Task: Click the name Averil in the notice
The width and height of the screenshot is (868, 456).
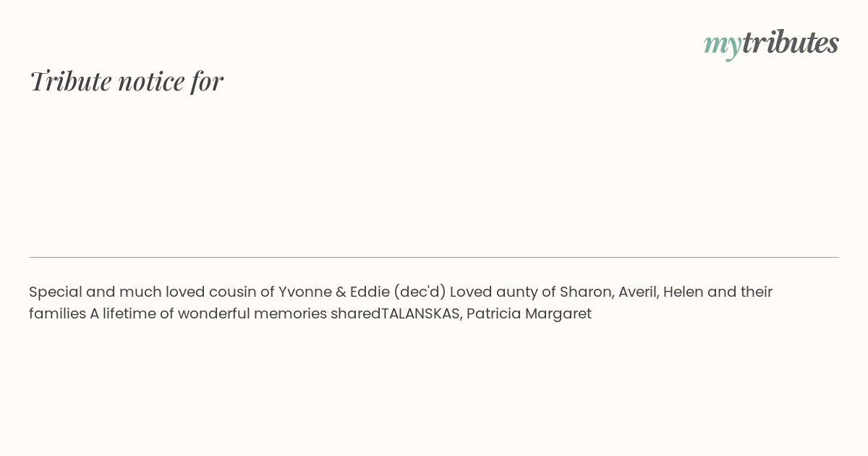Action: coord(638,292)
